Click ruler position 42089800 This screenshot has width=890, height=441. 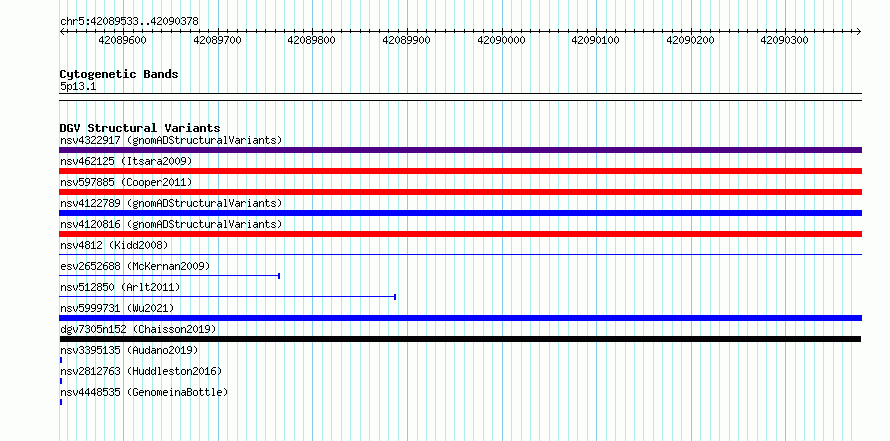pos(312,40)
